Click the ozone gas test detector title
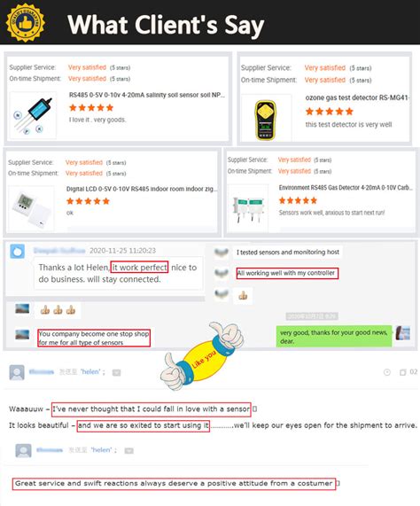Screen dimensions: 420x506 357,97
